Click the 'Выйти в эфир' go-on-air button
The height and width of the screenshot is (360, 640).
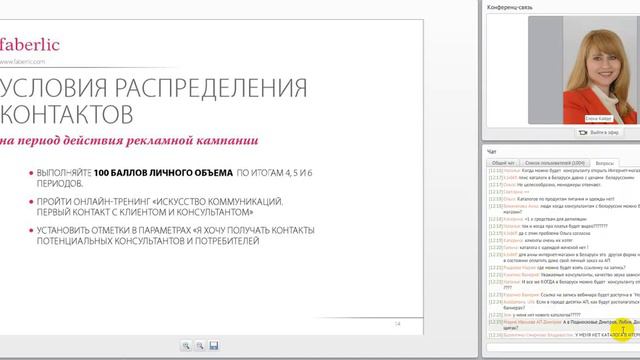[x=599, y=132]
